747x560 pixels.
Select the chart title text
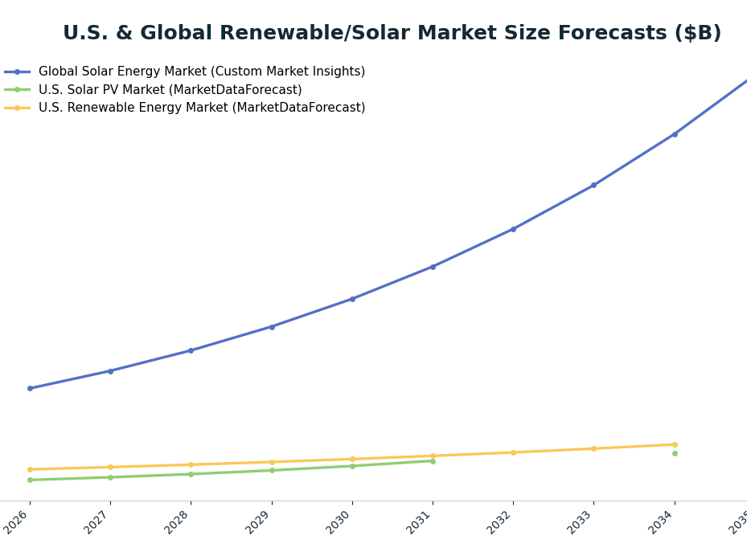pos(392,33)
